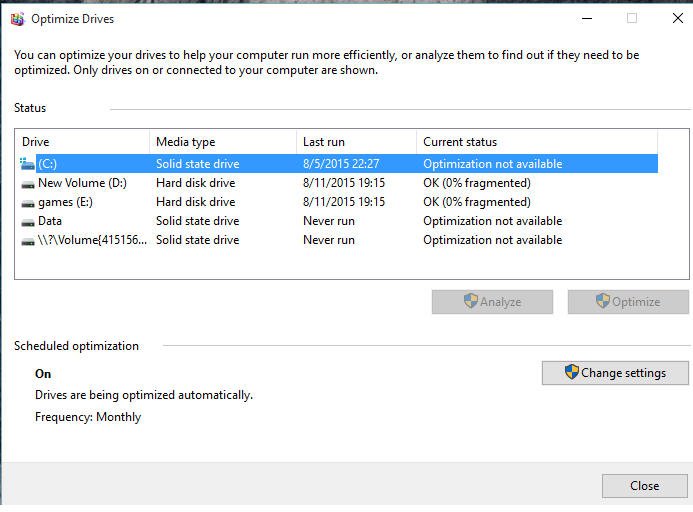Click the Volume{415156 row's Solid state drive cell
The width and height of the screenshot is (693, 512).
point(198,240)
